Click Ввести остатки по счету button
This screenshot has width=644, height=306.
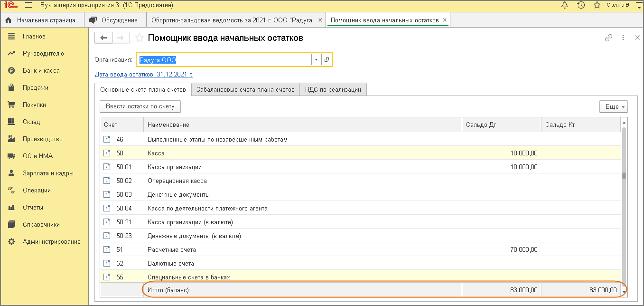point(140,106)
